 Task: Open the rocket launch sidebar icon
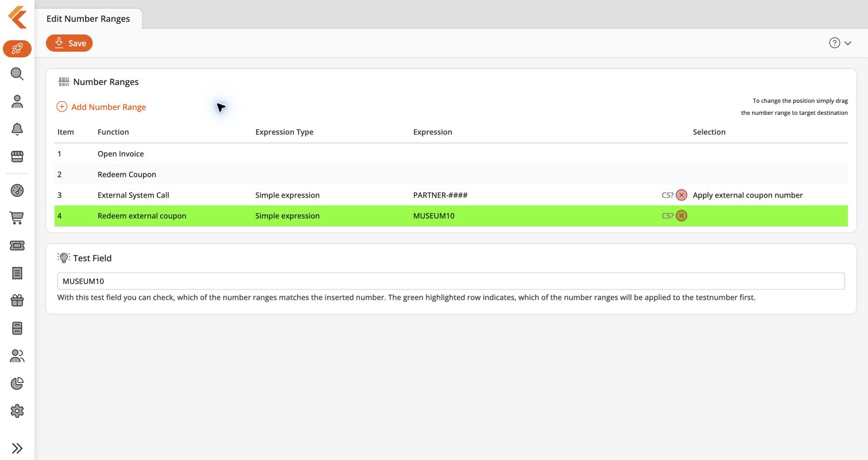(17, 49)
